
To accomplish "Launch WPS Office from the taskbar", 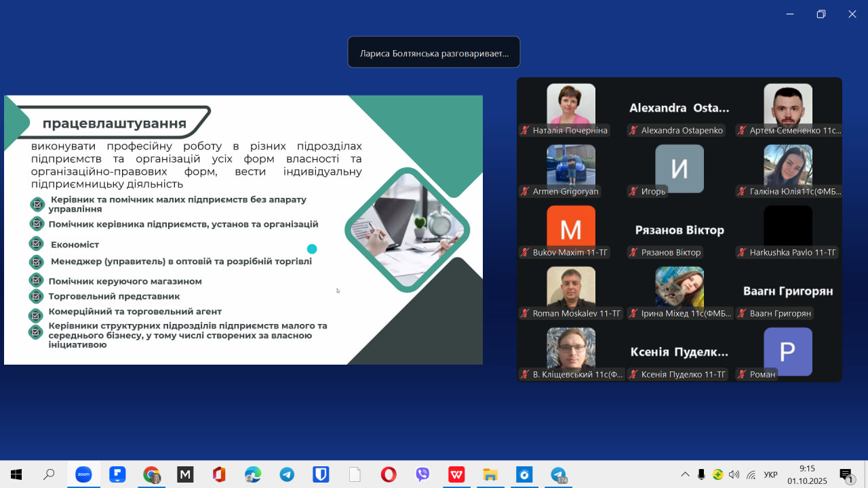I will (456, 474).
